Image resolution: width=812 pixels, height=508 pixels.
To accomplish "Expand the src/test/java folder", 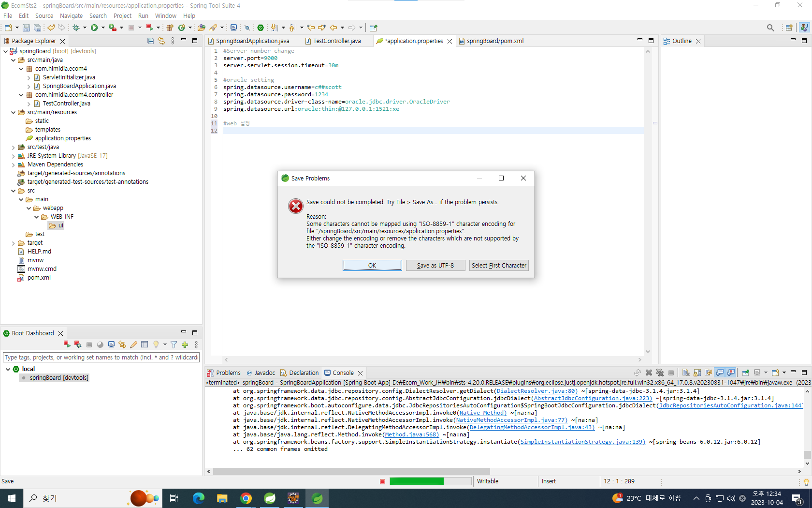I will click(13, 147).
